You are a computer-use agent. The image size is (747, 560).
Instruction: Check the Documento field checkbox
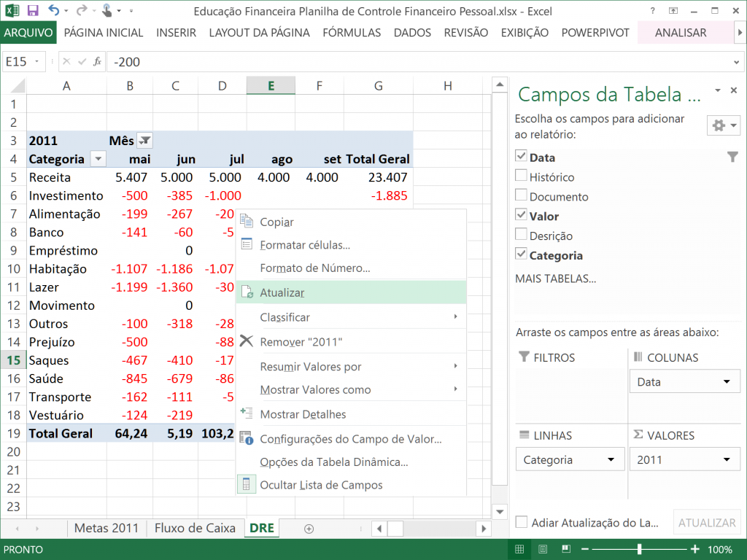[x=521, y=195]
